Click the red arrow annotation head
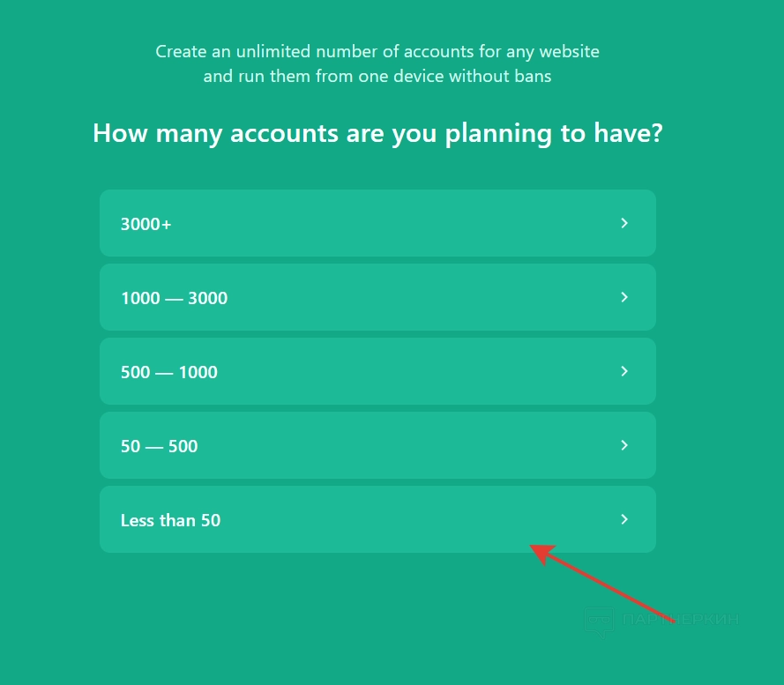The height and width of the screenshot is (685, 784). (x=540, y=552)
